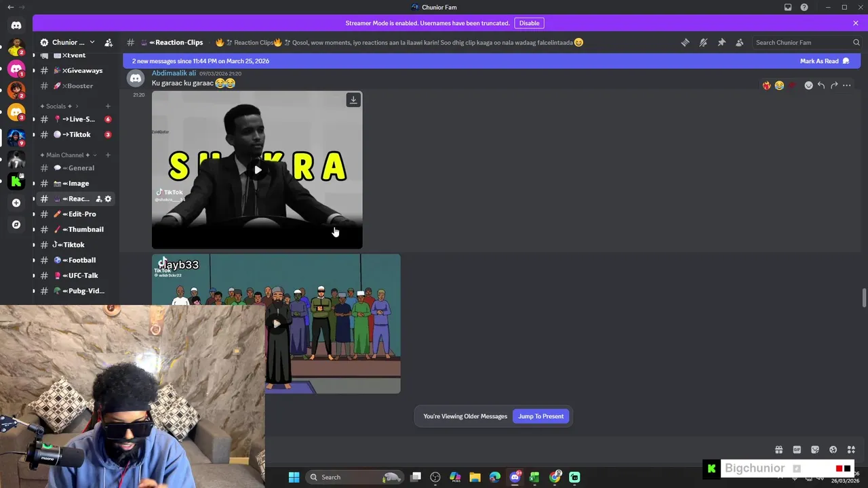Image resolution: width=868 pixels, height=488 pixels.
Task: Select the green K Kick server
Action: 16,181
